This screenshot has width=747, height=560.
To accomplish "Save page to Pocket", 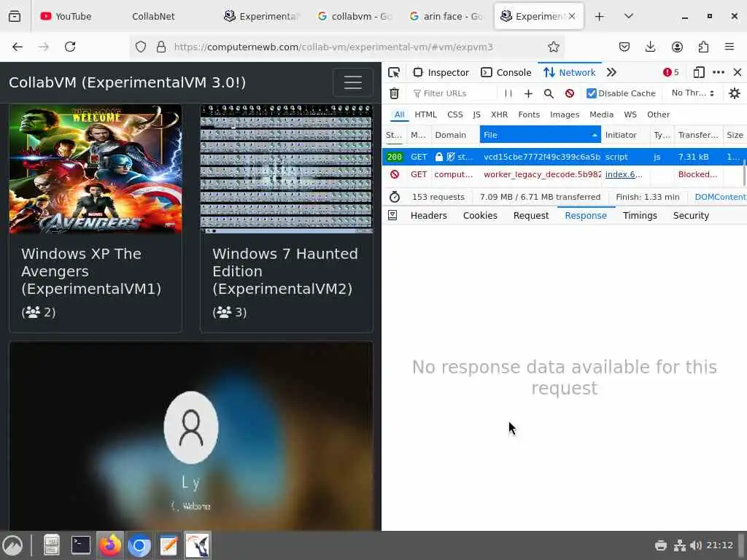I will [624, 47].
